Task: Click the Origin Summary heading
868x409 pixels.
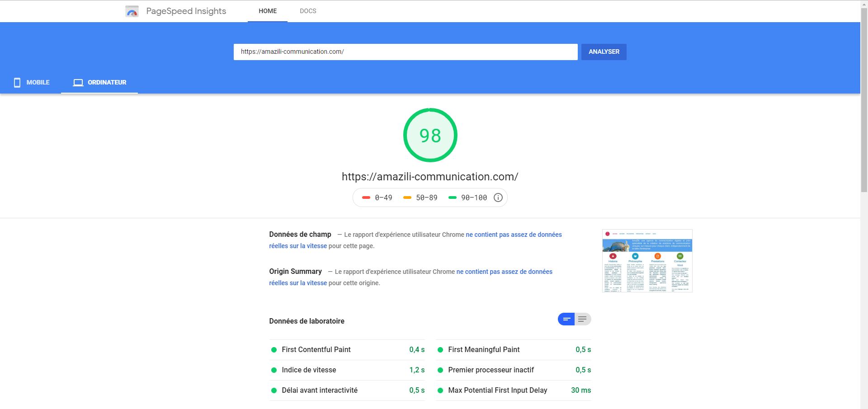Action: [296, 271]
